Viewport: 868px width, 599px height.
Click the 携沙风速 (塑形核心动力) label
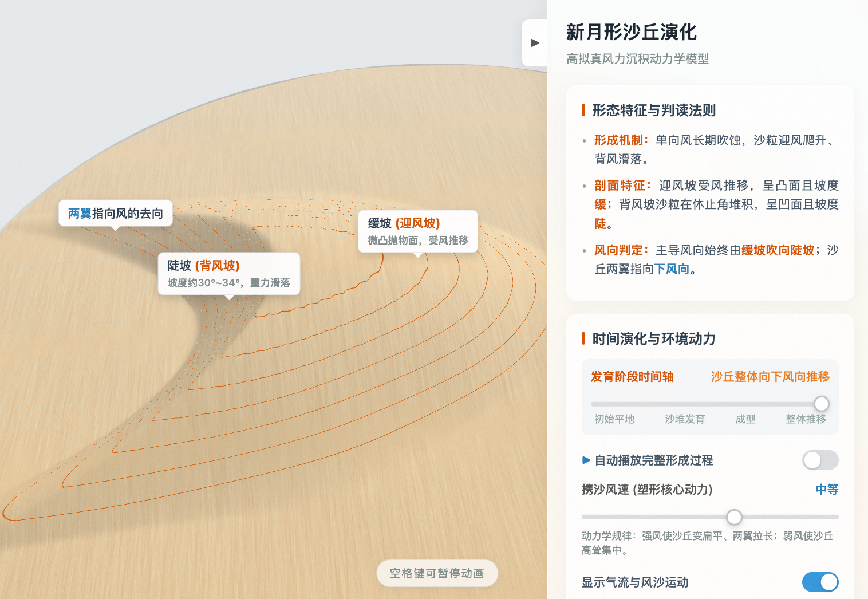647,490
